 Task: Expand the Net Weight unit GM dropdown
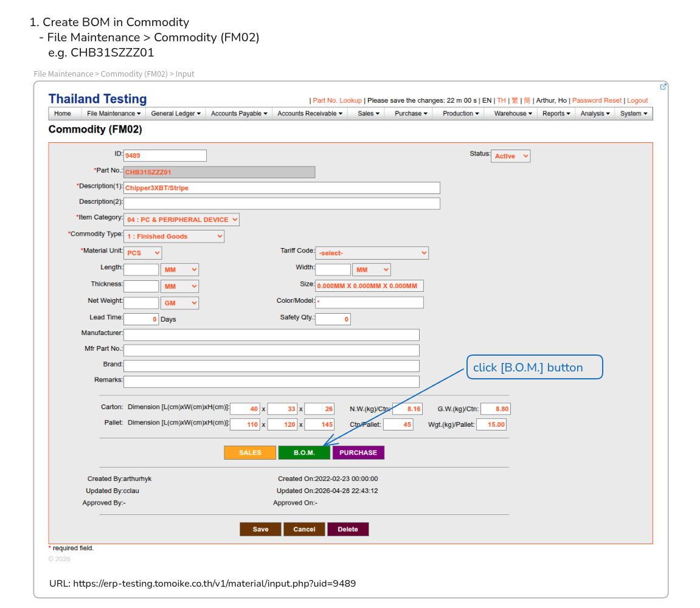(x=179, y=303)
